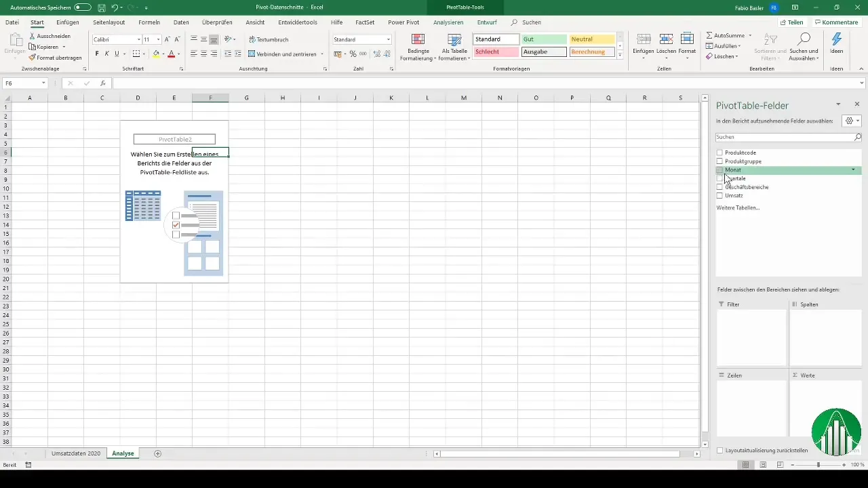The image size is (868, 488).
Task: Open the Name Box dropdown
Action: point(43,83)
